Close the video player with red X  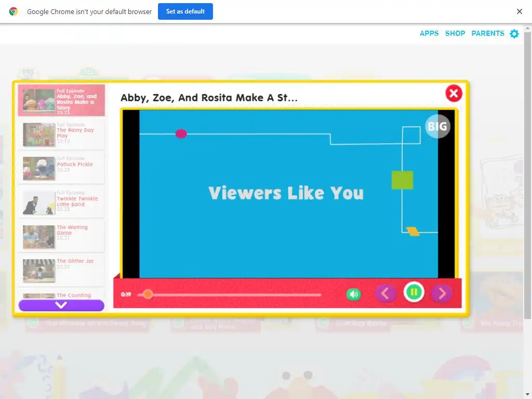point(454,94)
